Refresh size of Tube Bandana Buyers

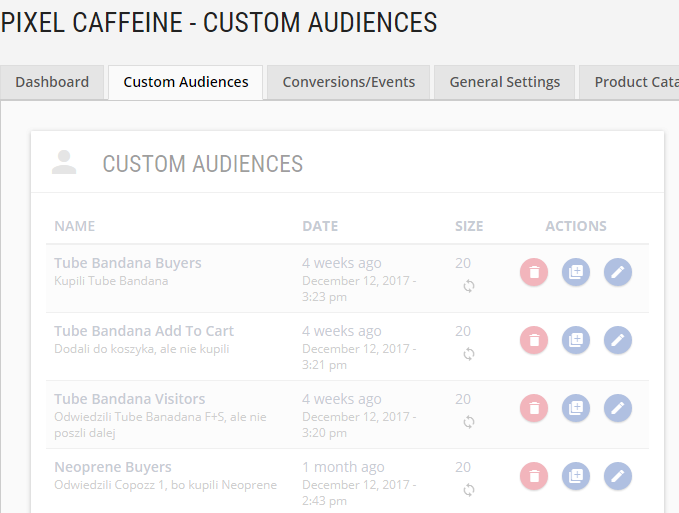pyautogui.click(x=469, y=286)
